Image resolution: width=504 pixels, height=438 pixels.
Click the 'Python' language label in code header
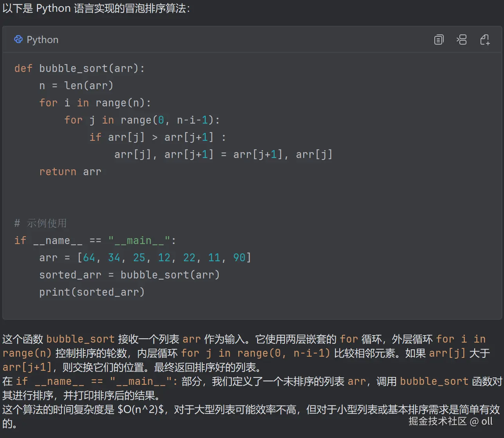[42, 39]
